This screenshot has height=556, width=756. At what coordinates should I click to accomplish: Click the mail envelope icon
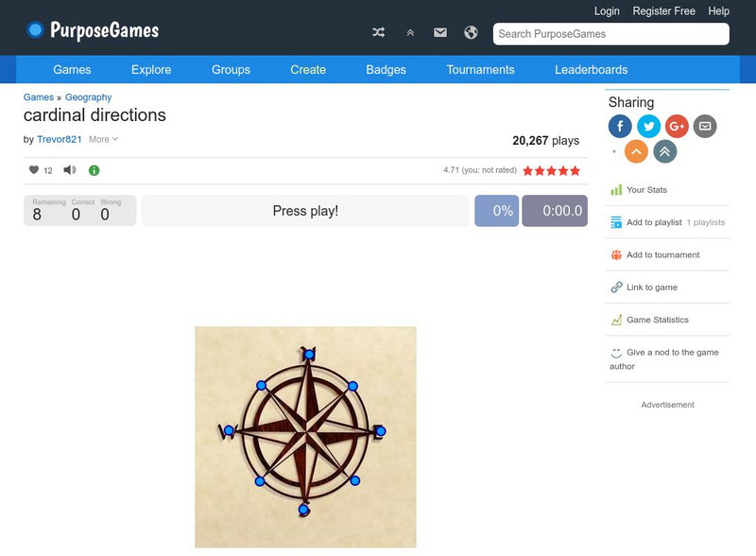coord(439,31)
